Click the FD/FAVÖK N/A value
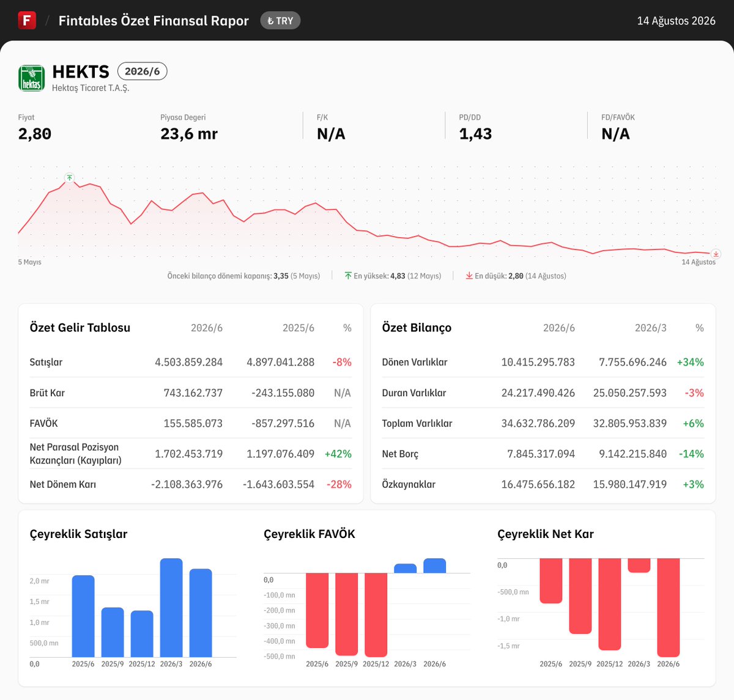This screenshot has width=734, height=700. click(615, 134)
